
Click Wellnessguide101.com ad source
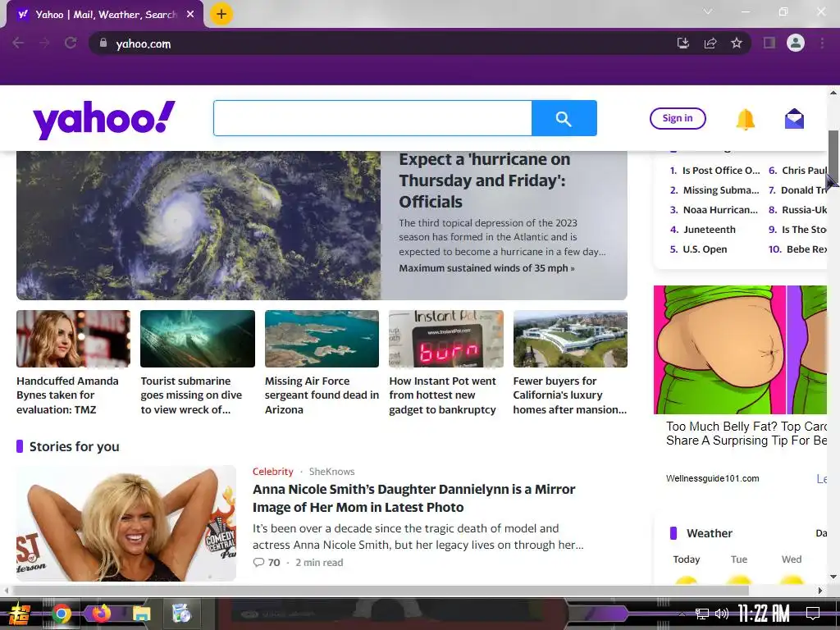tap(713, 478)
